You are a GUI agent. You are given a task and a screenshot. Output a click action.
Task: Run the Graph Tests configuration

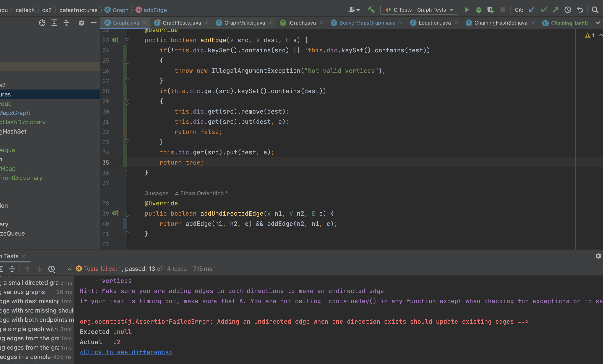467,10
